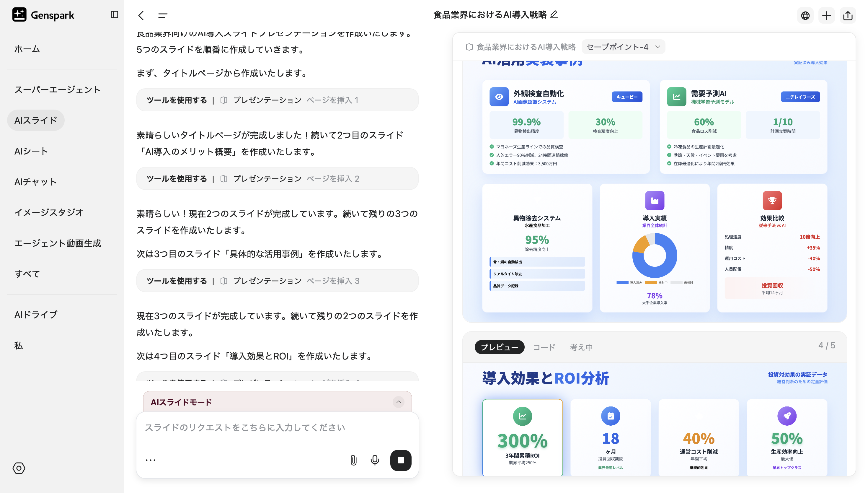Collapse the sidebar panel icon
Screen dimensions: 868x493
(x=114, y=14)
